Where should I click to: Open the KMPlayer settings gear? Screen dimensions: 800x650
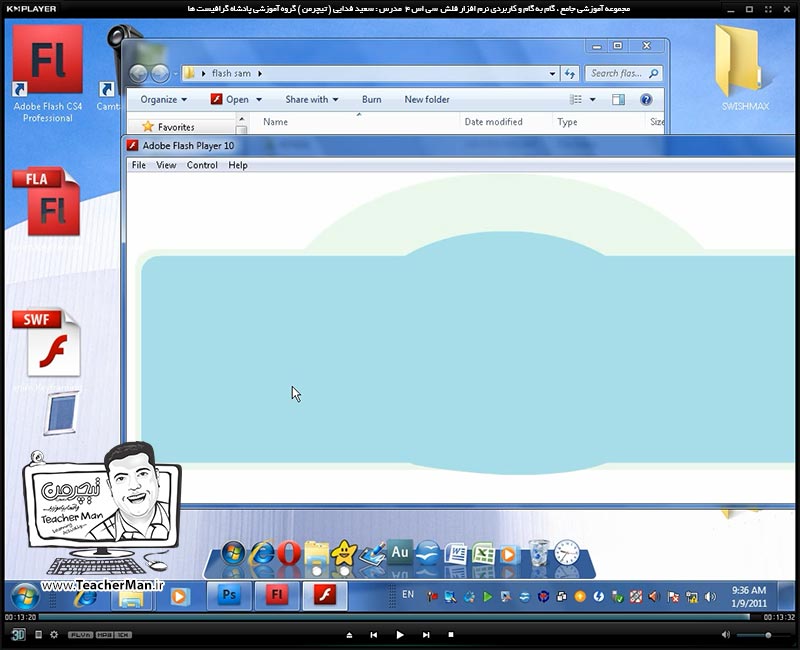coord(54,634)
